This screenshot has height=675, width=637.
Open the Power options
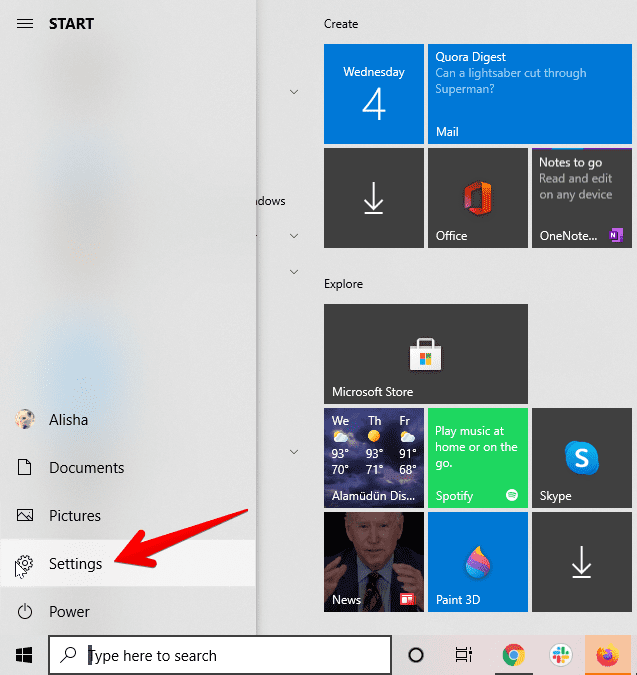click(128, 611)
